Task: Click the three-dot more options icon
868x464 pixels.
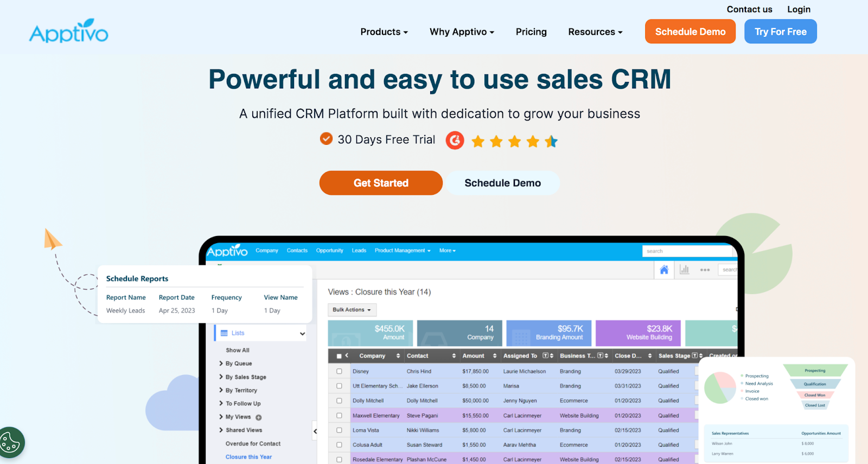Action: tap(705, 270)
